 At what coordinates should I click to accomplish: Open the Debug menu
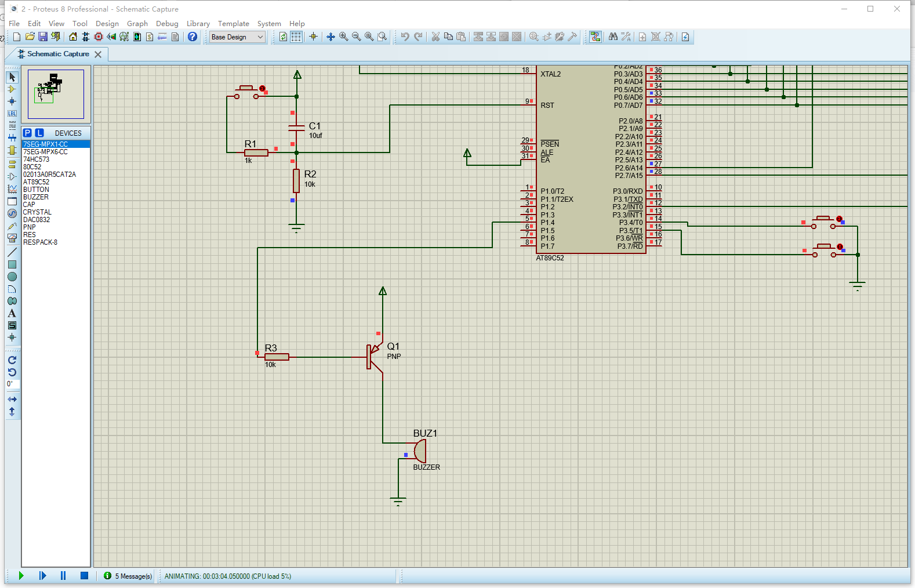coord(167,24)
